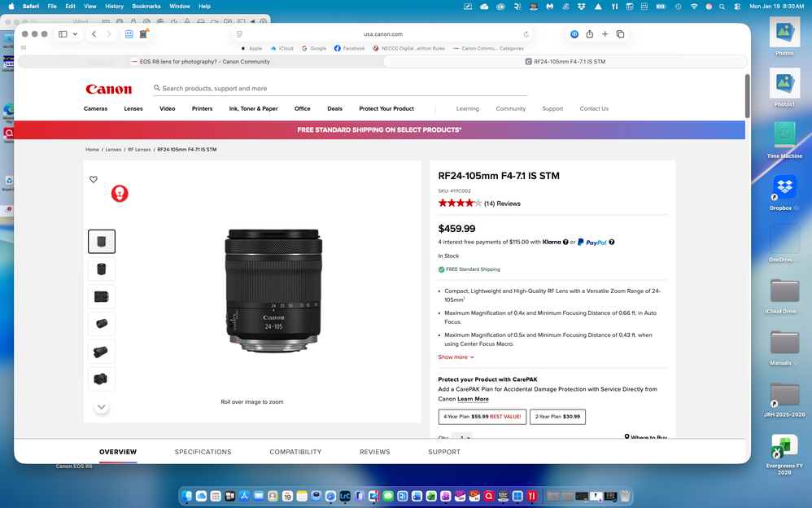This screenshot has height=508, width=812.
Task: Reload the page with the refresh icon
Action: pos(526,34)
